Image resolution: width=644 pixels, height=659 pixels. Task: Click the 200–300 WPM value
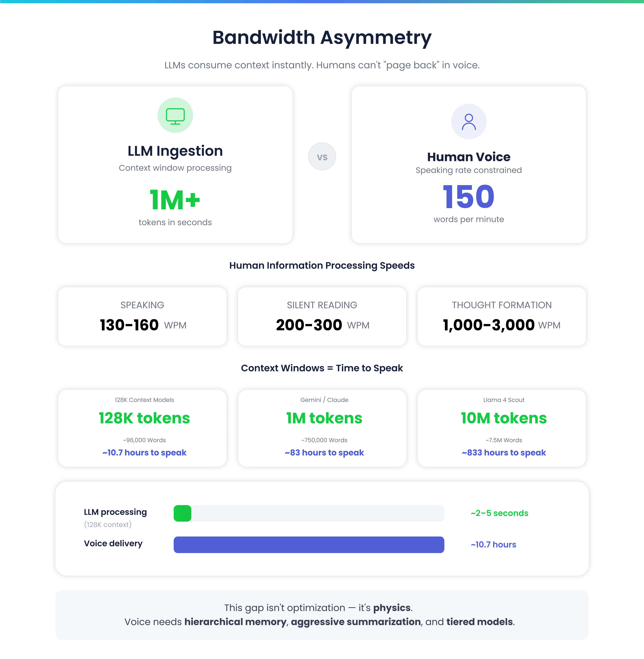point(323,325)
